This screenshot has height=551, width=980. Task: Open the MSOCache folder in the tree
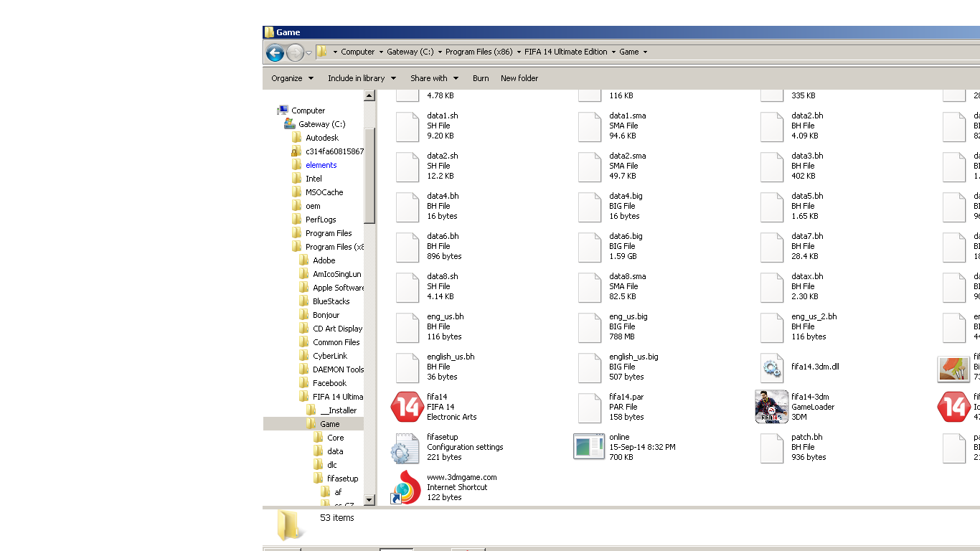[324, 192]
